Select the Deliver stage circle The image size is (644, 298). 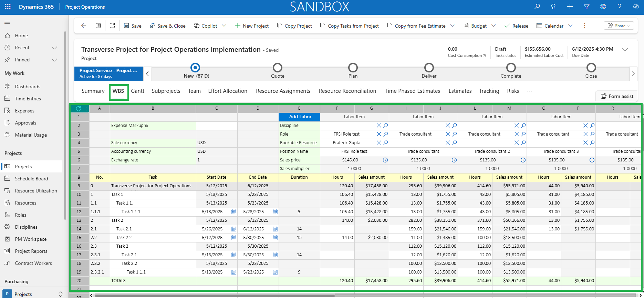pos(429,68)
